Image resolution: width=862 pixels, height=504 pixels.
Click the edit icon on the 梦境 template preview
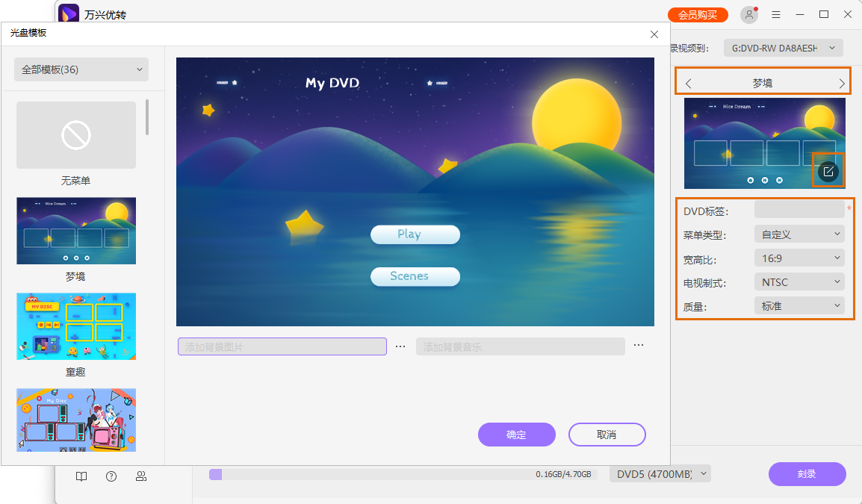[x=828, y=171]
